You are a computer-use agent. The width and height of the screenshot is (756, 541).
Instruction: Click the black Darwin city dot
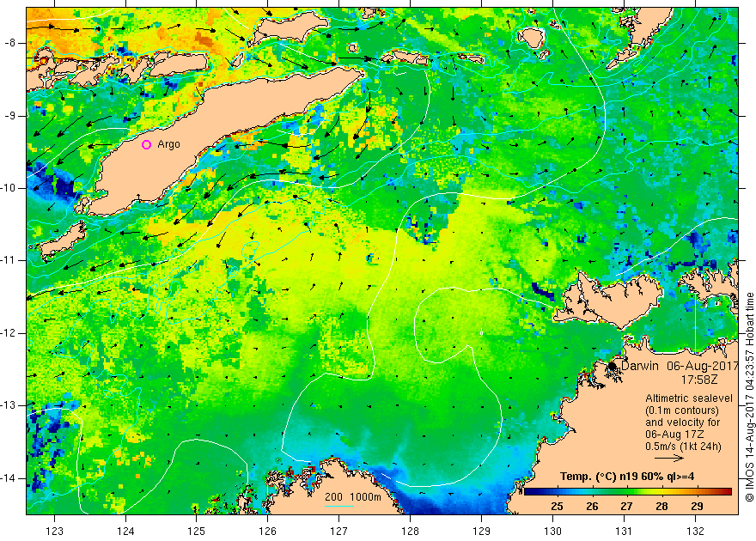point(612,366)
